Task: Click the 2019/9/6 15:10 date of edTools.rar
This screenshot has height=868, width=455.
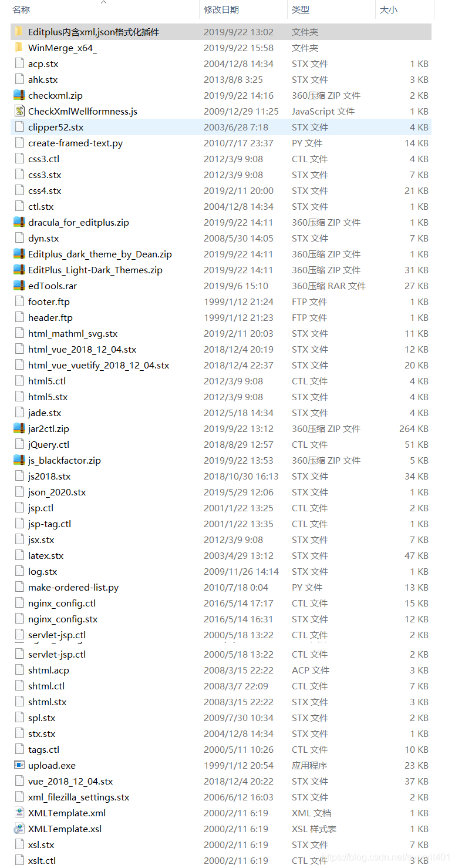Action: pyautogui.click(x=236, y=286)
